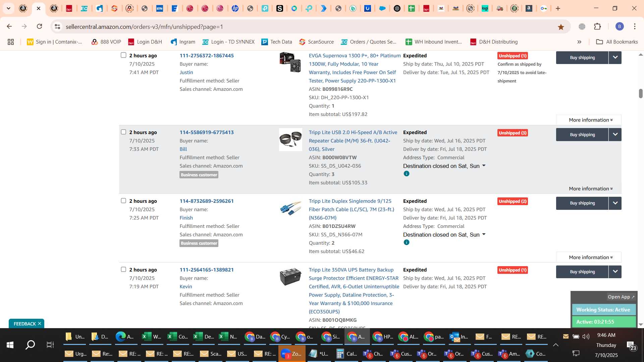The height and width of the screenshot is (362, 644).
Task: Open Chrome apps grid shortcut
Action: tap(11, 42)
